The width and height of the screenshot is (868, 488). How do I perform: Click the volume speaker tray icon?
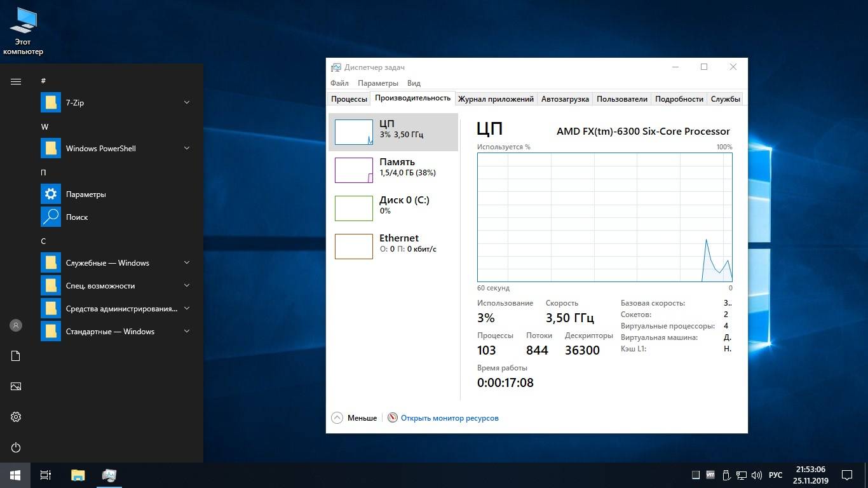[757, 475]
